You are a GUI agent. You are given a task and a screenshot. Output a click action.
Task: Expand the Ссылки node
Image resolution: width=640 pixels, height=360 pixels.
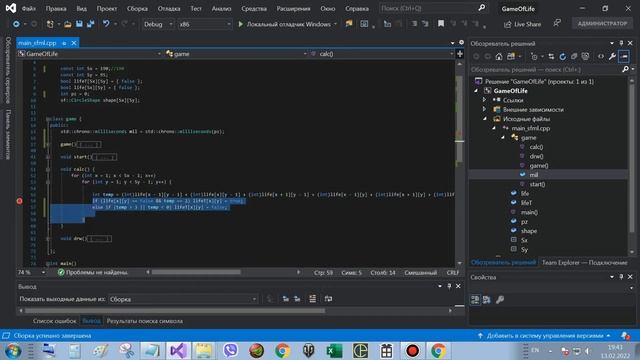484,100
